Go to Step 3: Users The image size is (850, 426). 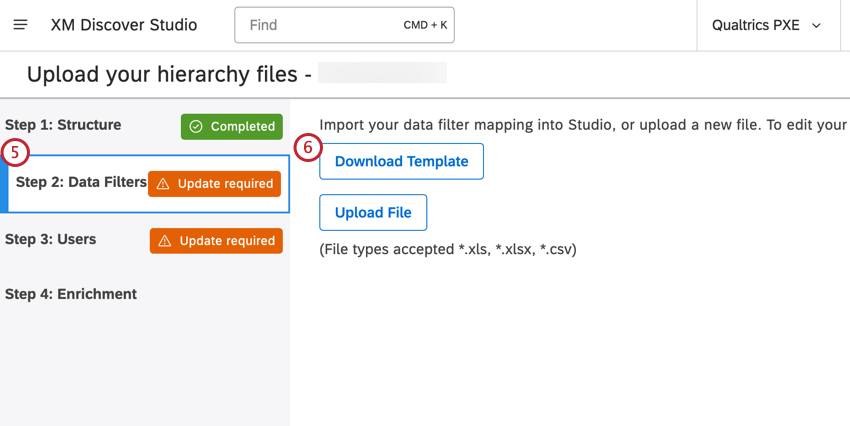click(x=51, y=240)
